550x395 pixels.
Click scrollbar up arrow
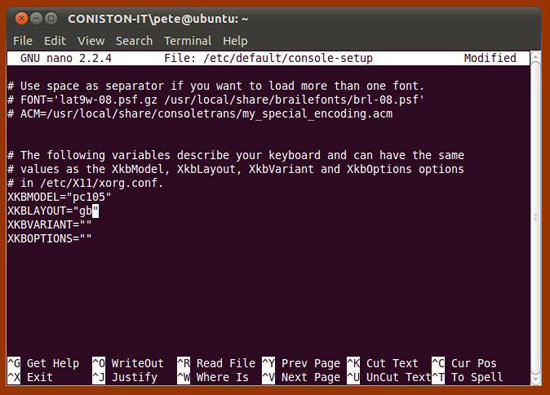tap(536, 56)
